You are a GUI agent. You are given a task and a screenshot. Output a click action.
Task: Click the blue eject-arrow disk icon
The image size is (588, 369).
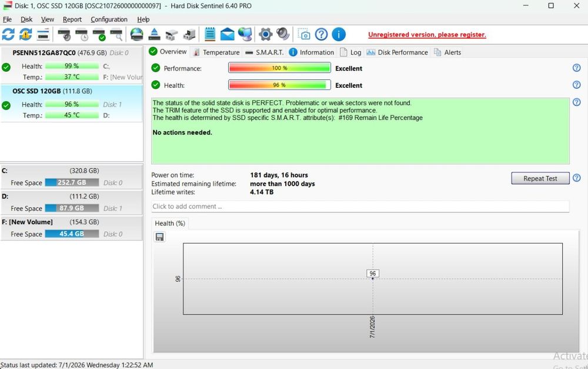[154, 35]
